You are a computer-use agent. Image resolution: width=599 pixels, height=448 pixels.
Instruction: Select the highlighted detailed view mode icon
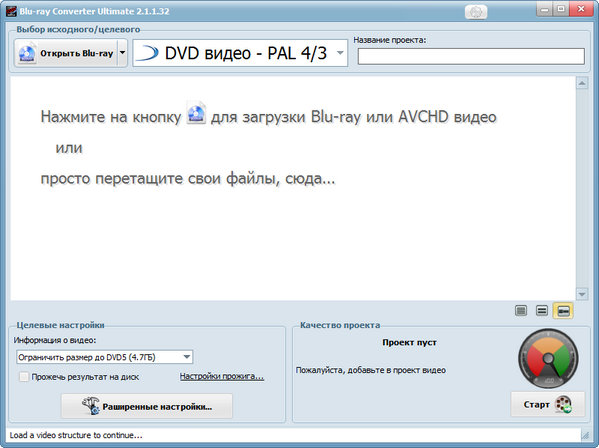click(563, 311)
